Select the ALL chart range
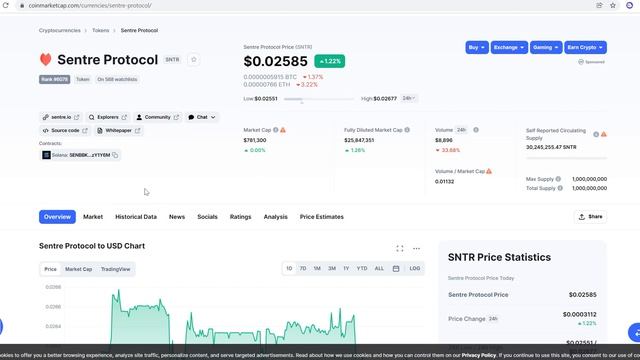The width and height of the screenshot is (640, 360). coord(379,269)
